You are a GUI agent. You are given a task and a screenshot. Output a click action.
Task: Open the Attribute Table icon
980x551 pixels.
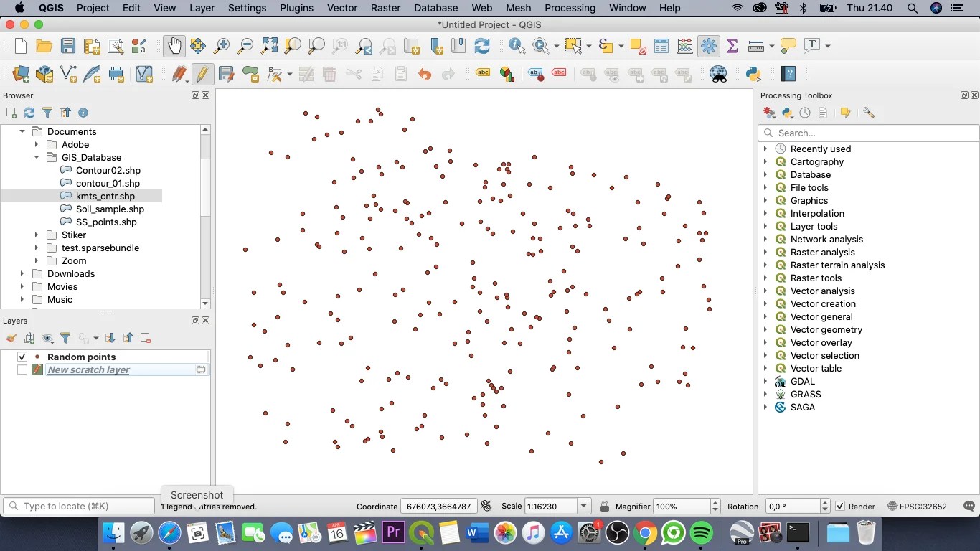[x=661, y=45]
